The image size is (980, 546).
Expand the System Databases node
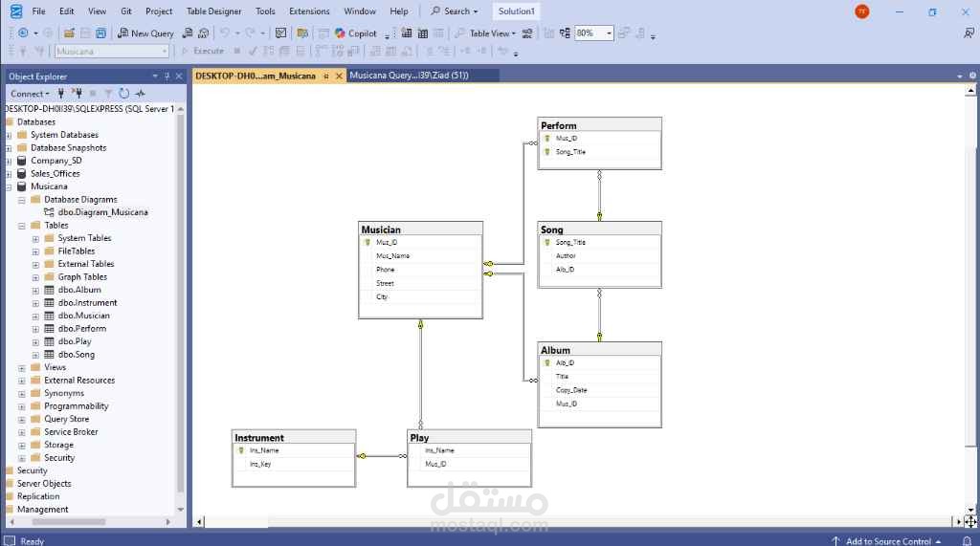(9, 135)
